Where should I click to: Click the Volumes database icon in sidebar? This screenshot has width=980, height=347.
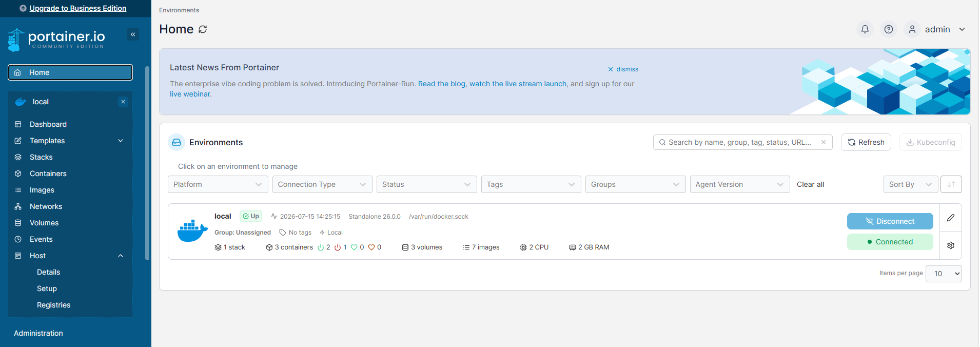(x=18, y=223)
